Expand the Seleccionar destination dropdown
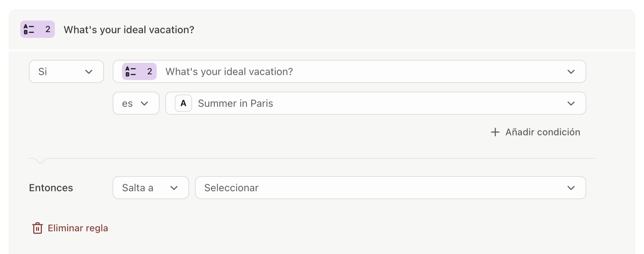This screenshot has height=254, width=644. click(x=390, y=188)
